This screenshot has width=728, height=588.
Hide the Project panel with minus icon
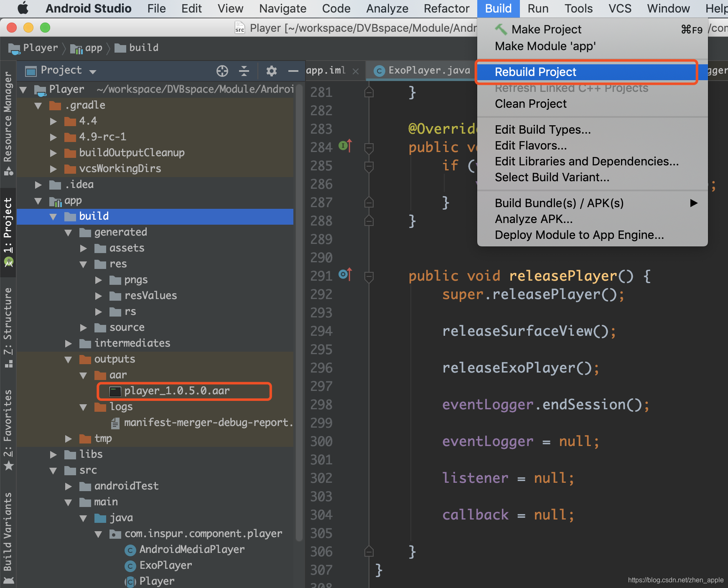[293, 71]
